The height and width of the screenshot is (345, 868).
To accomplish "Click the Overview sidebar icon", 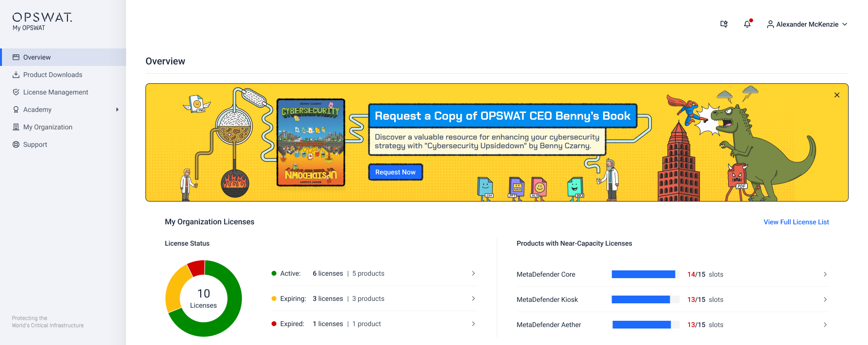I will [16, 57].
